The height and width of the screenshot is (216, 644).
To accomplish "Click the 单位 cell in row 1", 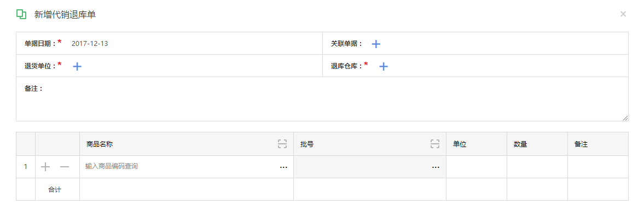I will (477, 167).
